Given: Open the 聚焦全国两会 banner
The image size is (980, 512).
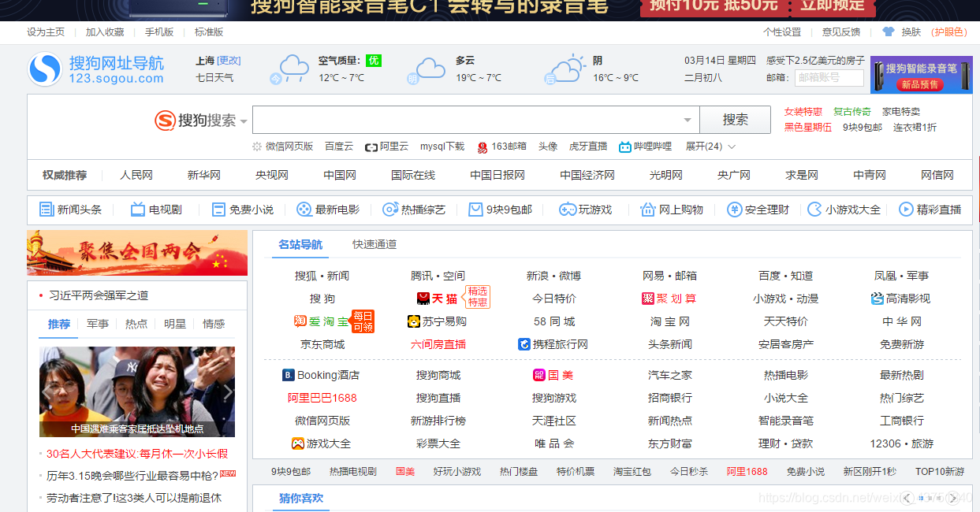Looking at the screenshot, I should click(x=137, y=253).
